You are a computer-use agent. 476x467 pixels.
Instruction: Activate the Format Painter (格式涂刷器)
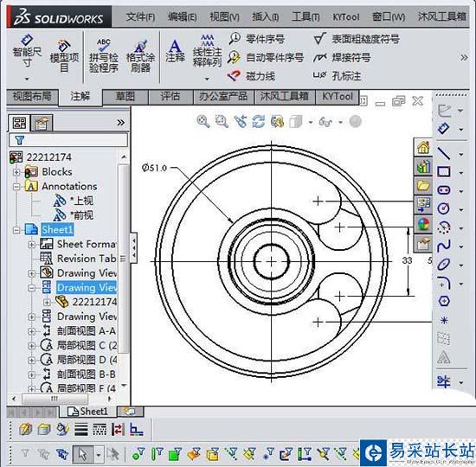click(140, 56)
